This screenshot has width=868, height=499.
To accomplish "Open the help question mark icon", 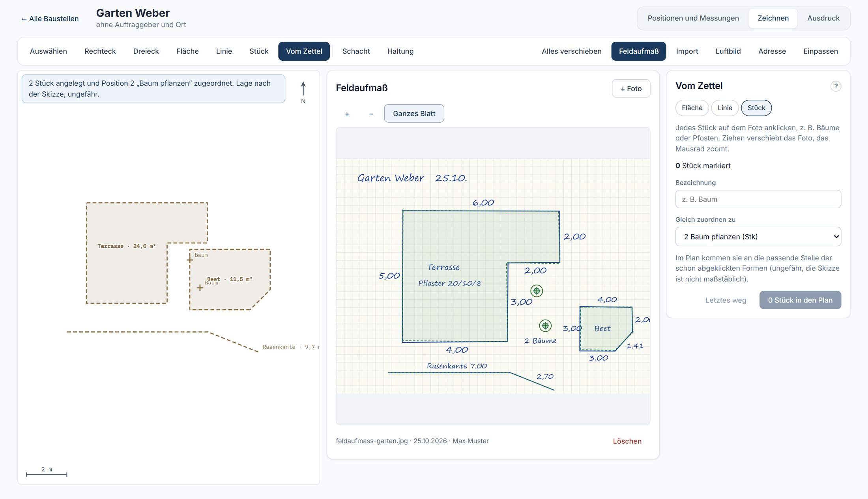I will pos(836,86).
